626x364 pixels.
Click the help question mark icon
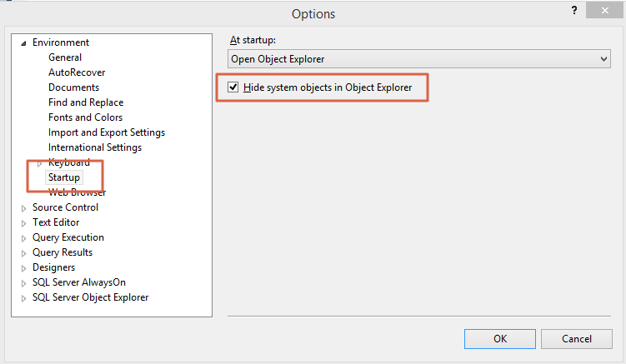point(574,10)
